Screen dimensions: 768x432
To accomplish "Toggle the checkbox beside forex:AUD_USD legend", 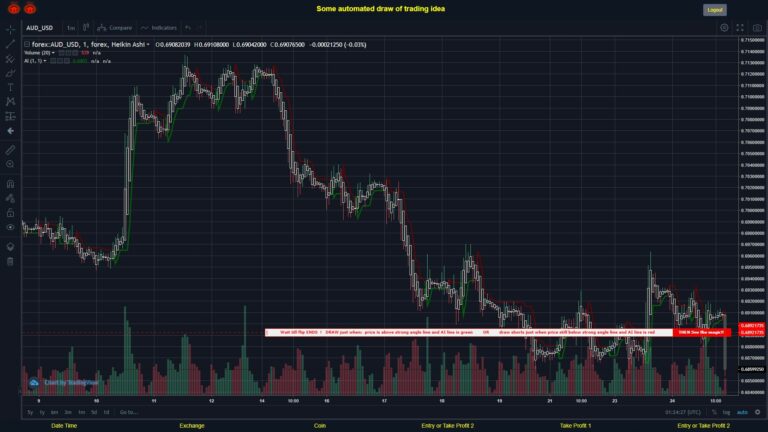I will pos(27,45).
